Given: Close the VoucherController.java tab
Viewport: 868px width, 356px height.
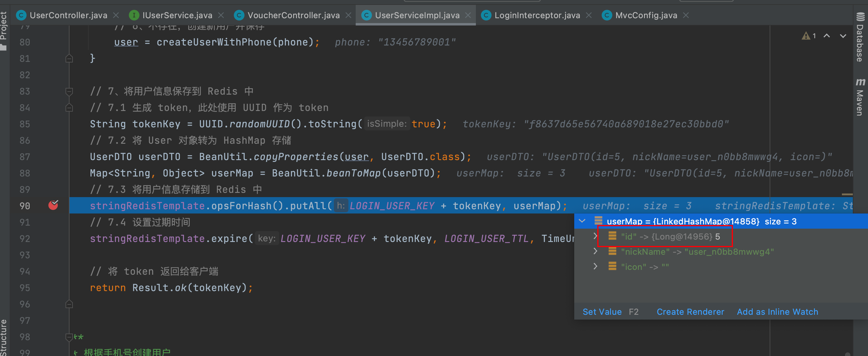Looking at the screenshot, I should pos(348,15).
